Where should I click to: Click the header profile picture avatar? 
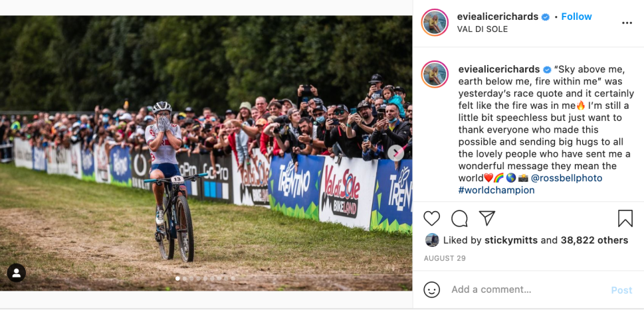point(435,23)
